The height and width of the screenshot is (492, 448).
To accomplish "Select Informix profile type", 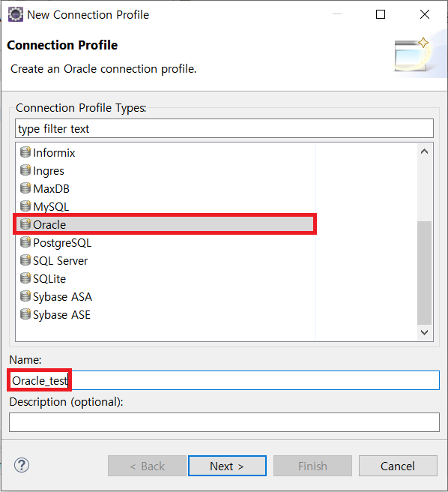I will [x=54, y=153].
